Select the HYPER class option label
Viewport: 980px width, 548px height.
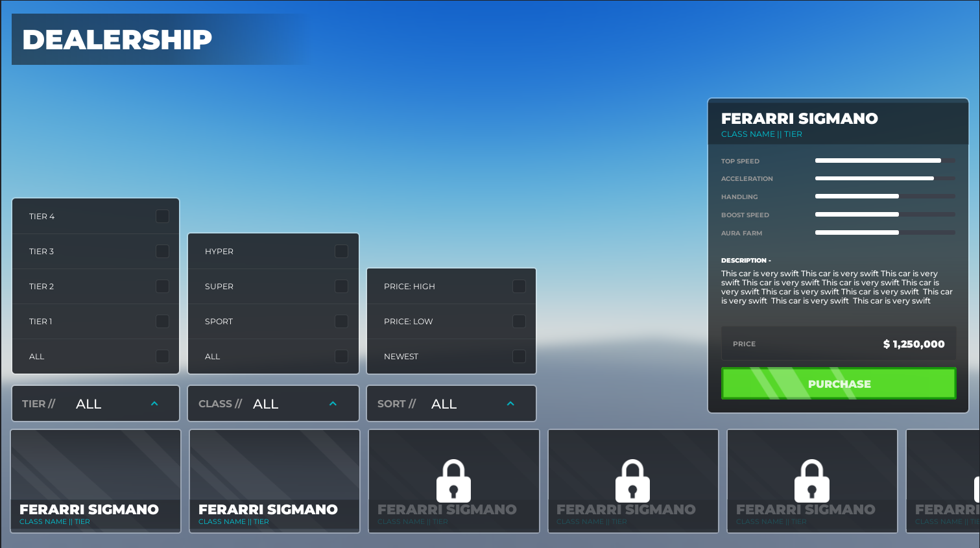tap(219, 252)
